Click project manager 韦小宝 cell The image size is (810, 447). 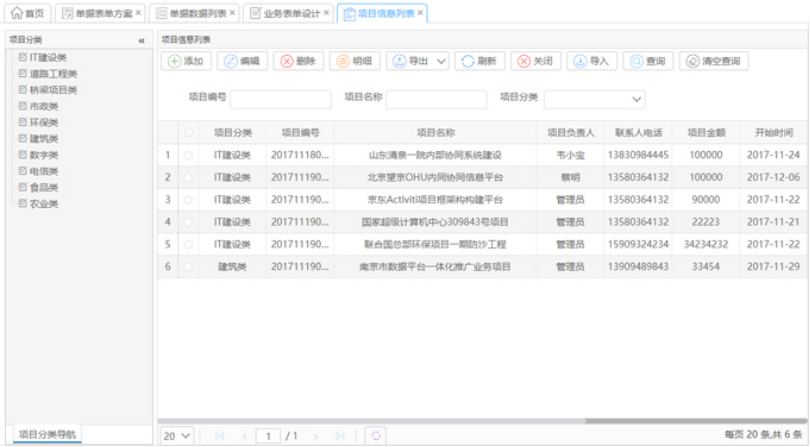tap(570, 155)
